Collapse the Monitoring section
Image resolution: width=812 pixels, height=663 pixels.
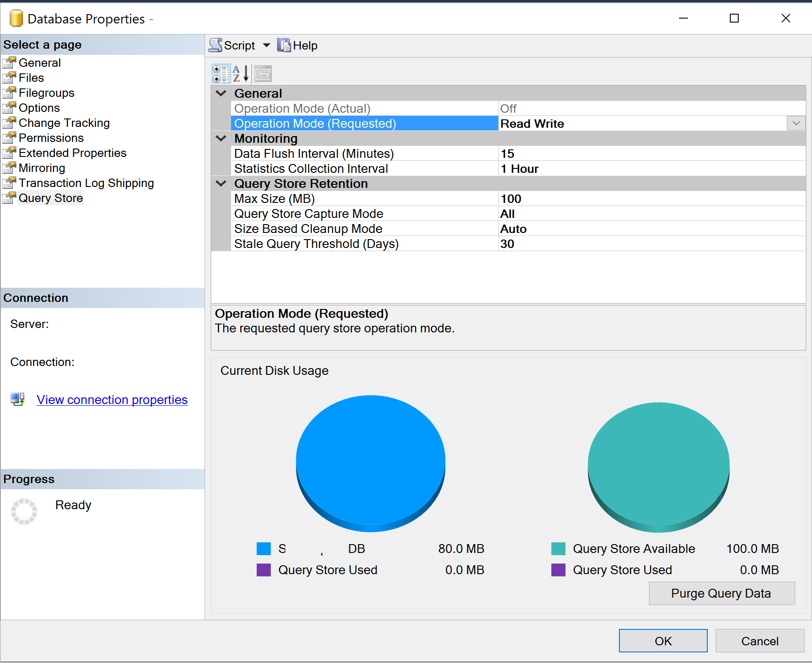[220, 138]
